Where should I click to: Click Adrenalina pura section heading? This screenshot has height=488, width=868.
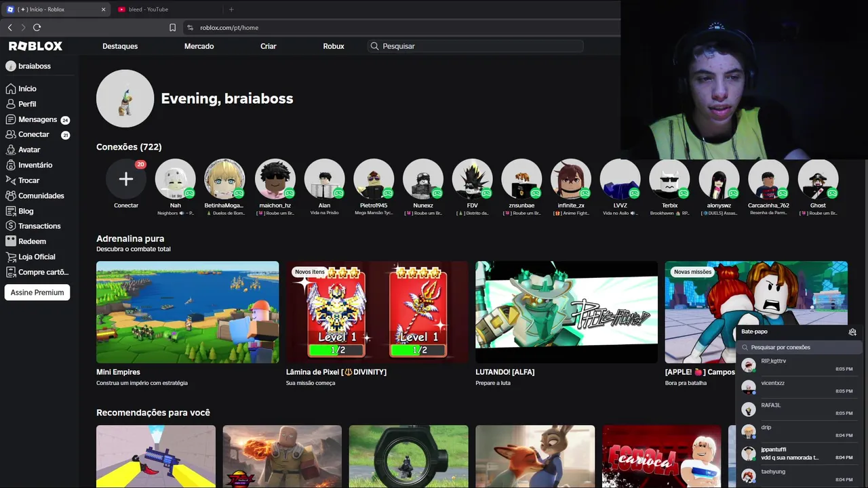pyautogui.click(x=130, y=239)
